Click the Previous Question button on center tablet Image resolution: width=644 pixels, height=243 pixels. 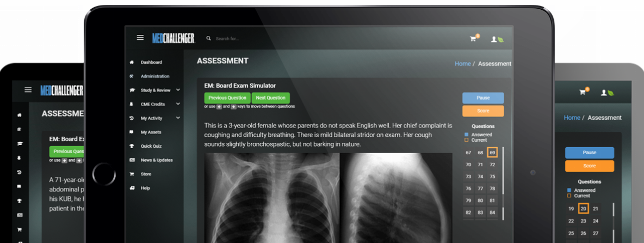pos(227,98)
